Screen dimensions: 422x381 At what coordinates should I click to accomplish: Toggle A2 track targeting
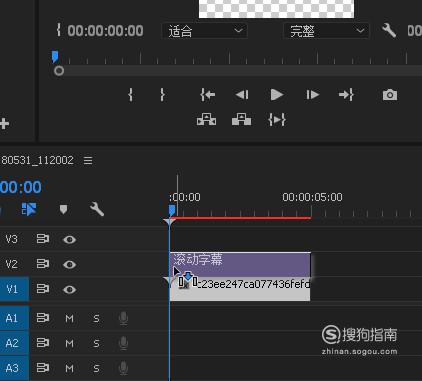14,343
